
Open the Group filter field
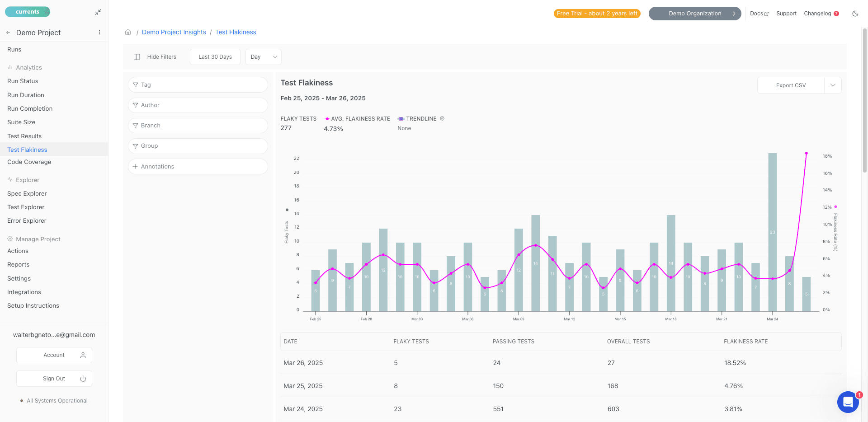[198, 146]
